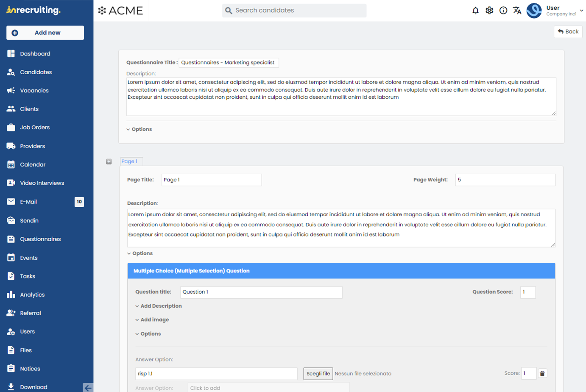Click the info circle icon
This screenshot has height=392, width=586.
[x=503, y=11]
